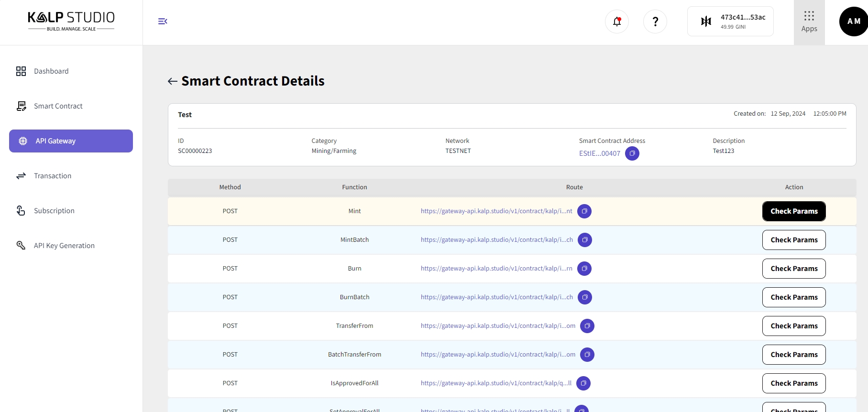Copy the smart contract address
The width and height of the screenshot is (868, 412).
click(x=632, y=153)
